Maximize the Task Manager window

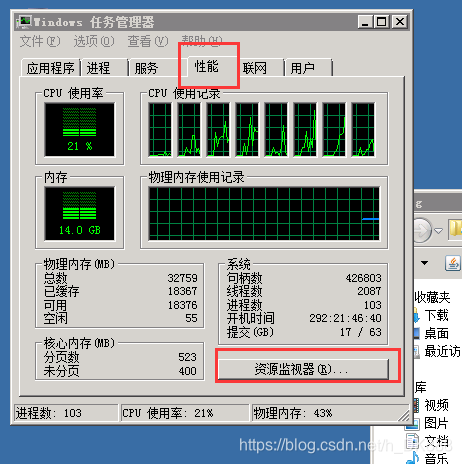tap(382, 22)
